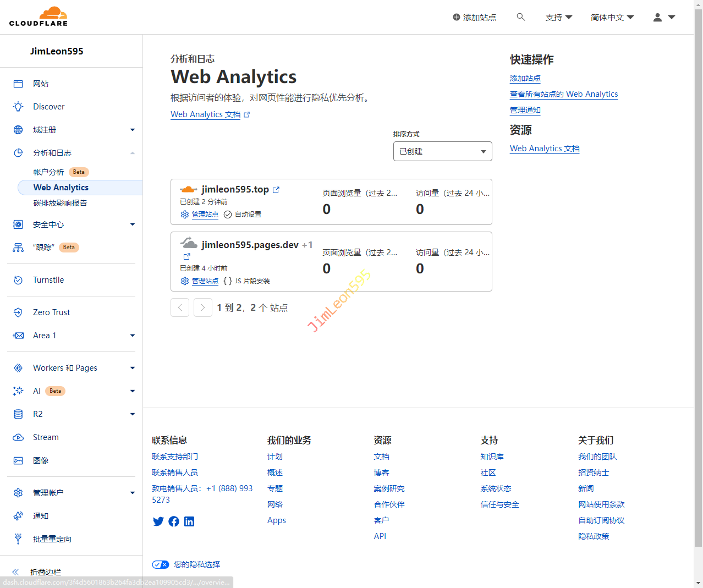
Task: Open the Web Analytics 文档 link under title
Action: point(206,114)
